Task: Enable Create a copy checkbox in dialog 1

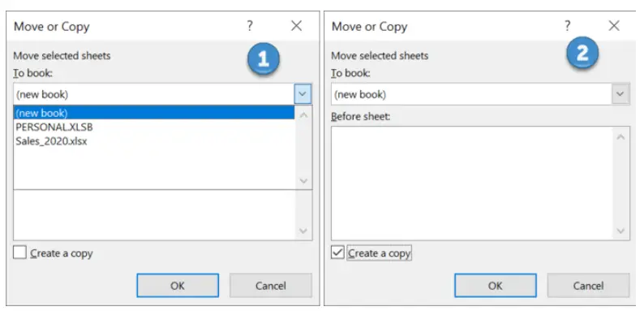Action: click(19, 253)
